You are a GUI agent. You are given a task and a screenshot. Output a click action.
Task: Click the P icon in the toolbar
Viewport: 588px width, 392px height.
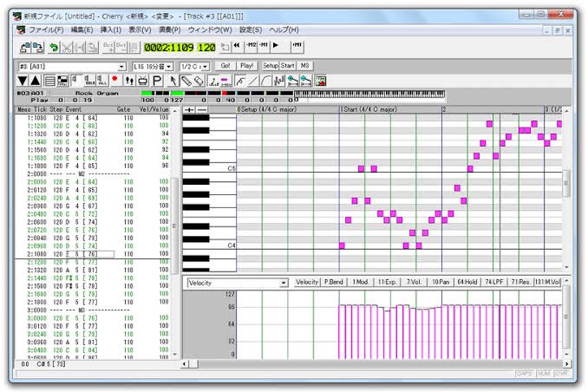point(157,81)
